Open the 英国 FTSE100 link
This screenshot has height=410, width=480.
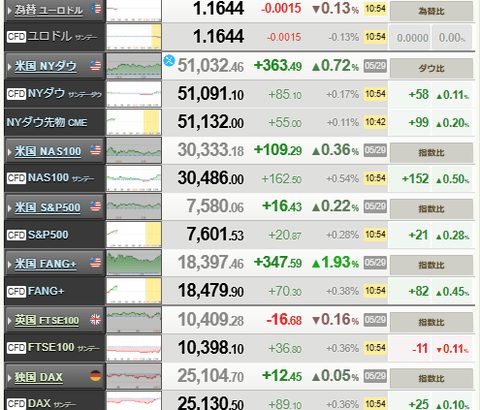click(47, 320)
